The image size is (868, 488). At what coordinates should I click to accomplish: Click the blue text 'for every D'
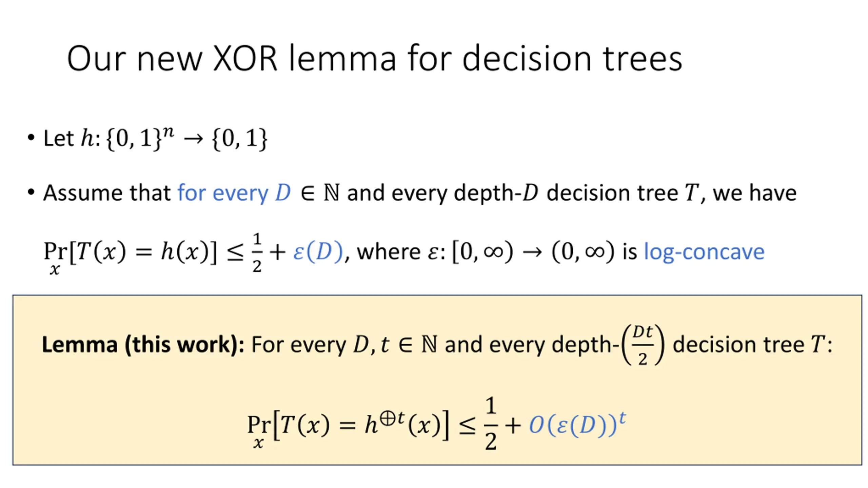point(234,193)
